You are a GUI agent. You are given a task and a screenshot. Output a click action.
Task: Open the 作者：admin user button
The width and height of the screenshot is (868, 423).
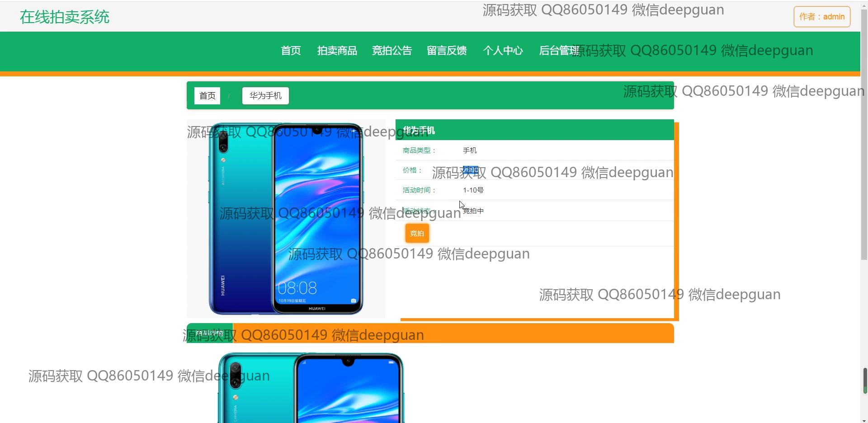(x=822, y=17)
